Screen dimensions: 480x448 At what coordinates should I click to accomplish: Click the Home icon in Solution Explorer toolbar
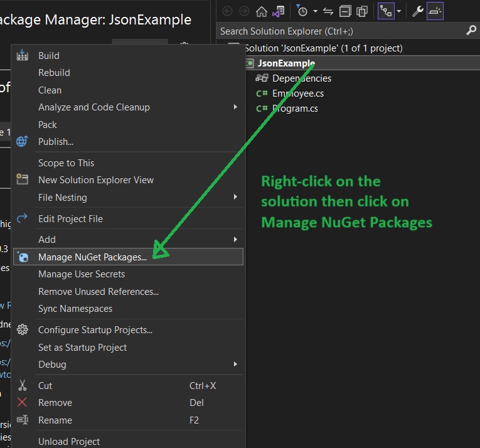(x=261, y=11)
